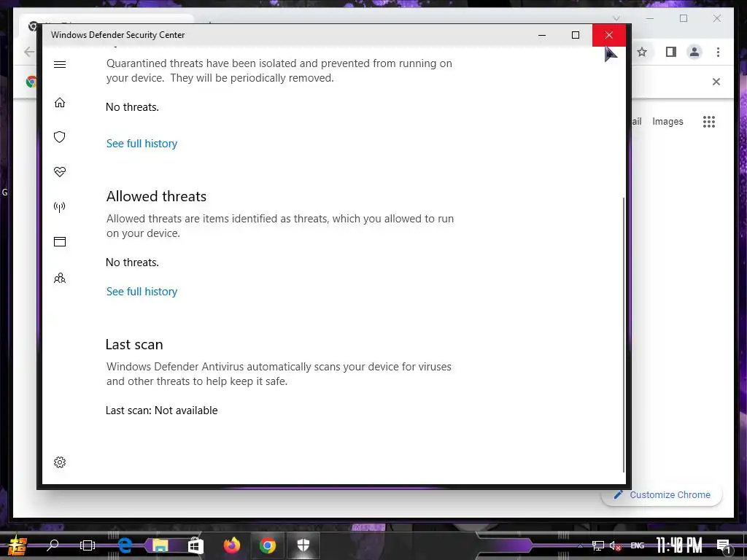Open Firewall & network protection icon
The height and width of the screenshot is (560, 747).
tap(60, 206)
